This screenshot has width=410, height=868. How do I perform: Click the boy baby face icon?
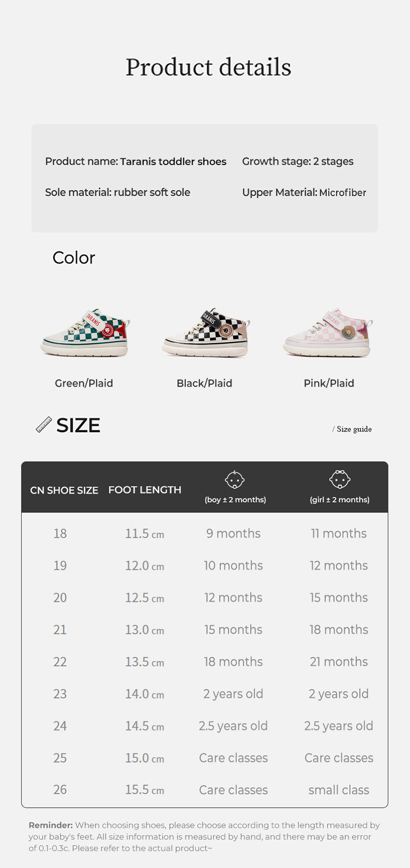pyautogui.click(x=235, y=480)
